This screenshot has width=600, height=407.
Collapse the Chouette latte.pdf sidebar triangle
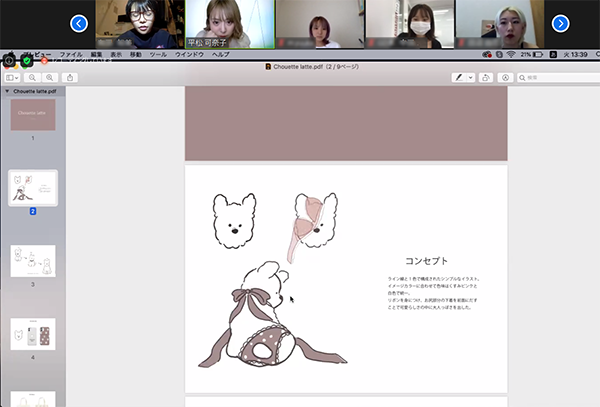(5, 91)
